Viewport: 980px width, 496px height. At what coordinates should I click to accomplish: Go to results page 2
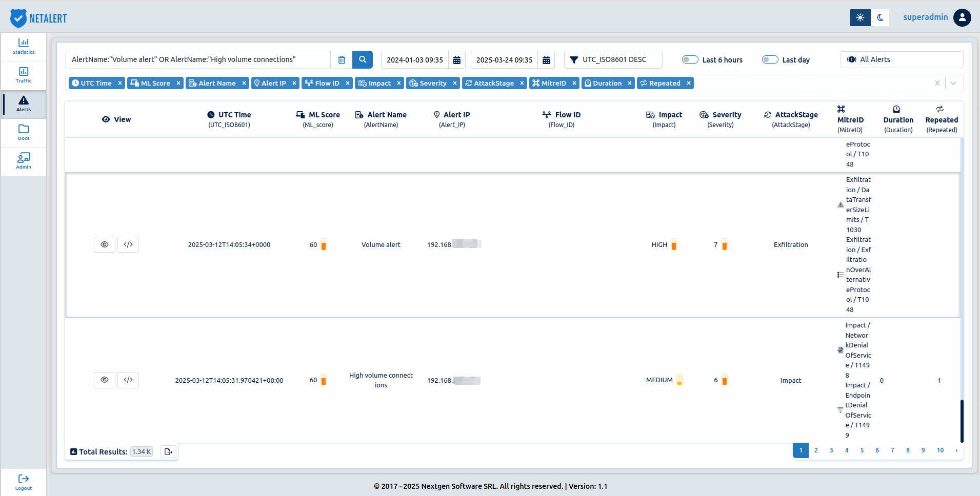pyautogui.click(x=816, y=450)
